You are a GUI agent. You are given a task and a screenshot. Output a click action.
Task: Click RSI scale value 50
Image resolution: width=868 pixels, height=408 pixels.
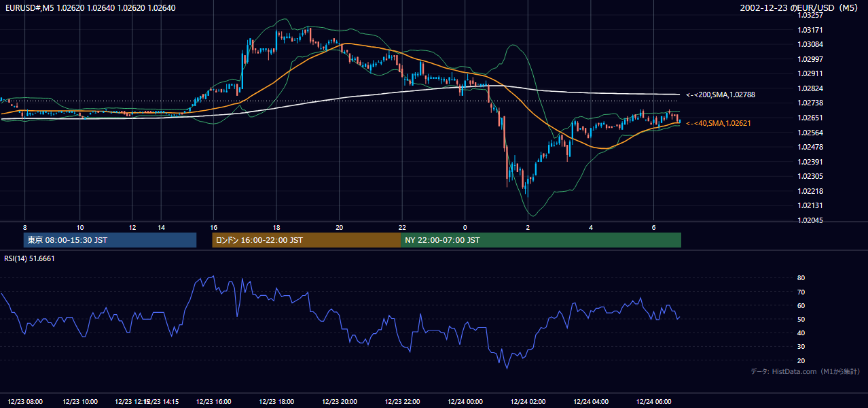click(x=801, y=319)
